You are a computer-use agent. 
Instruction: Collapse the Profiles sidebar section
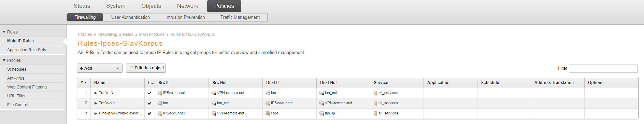point(4,60)
